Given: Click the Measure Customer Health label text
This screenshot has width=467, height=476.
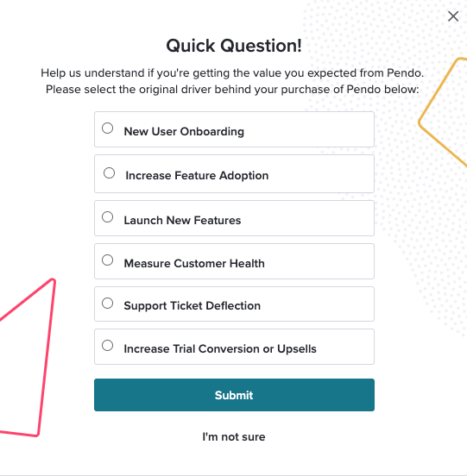Looking at the screenshot, I should point(194,263).
